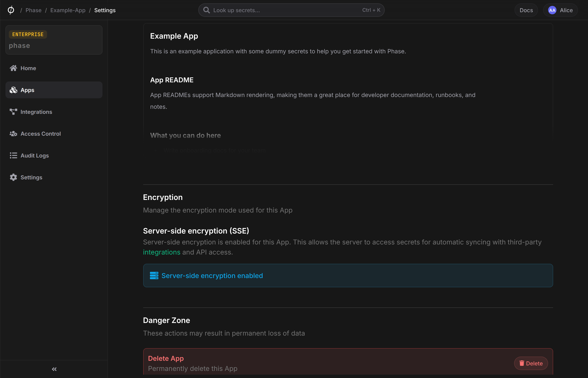Click the Integrations icon in sidebar

pos(13,112)
